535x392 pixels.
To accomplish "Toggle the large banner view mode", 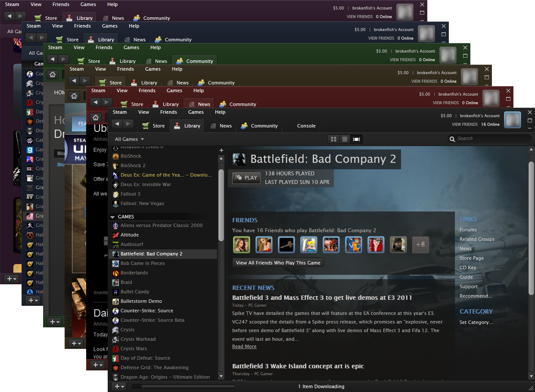I will click(x=356, y=139).
